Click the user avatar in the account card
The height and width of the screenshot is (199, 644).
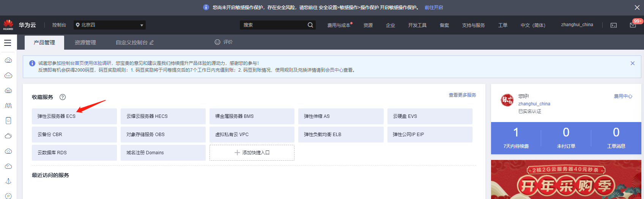[507, 100]
